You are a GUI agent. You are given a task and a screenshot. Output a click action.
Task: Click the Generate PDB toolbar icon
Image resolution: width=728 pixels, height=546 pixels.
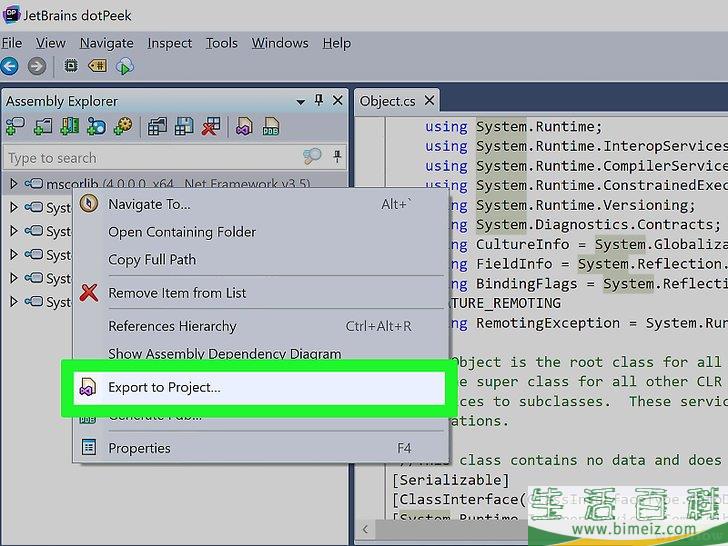click(271, 126)
